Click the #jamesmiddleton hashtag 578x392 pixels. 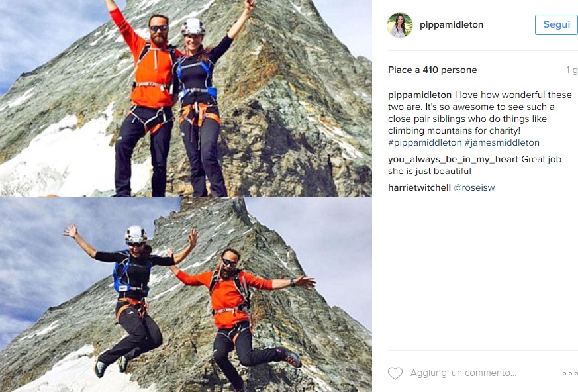click(x=502, y=143)
